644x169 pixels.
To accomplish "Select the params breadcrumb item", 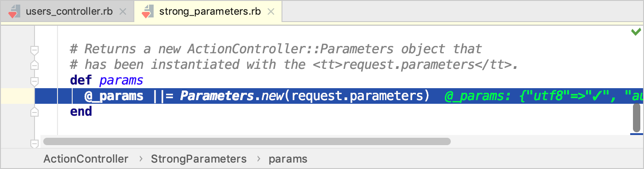I will (x=288, y=159).
